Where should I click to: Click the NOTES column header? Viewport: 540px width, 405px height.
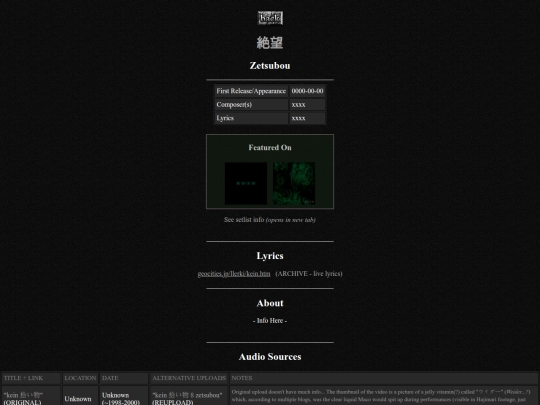[384, 378]
